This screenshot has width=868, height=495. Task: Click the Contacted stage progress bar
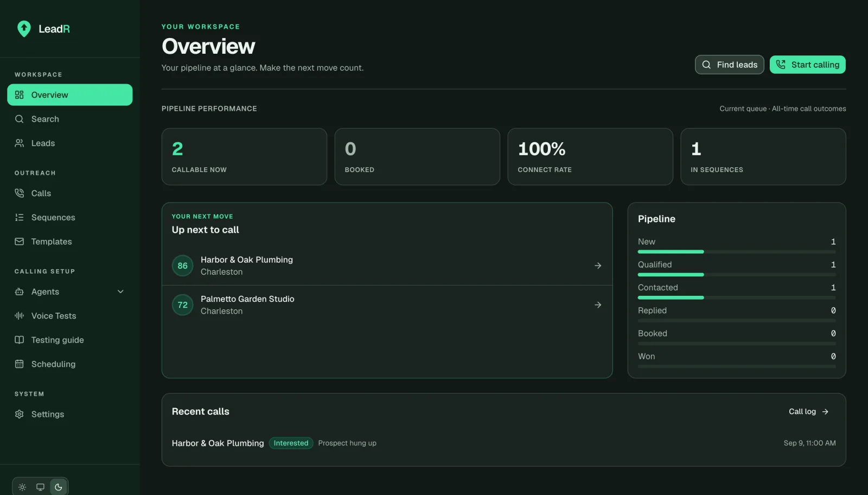click(x=737, y=297)
